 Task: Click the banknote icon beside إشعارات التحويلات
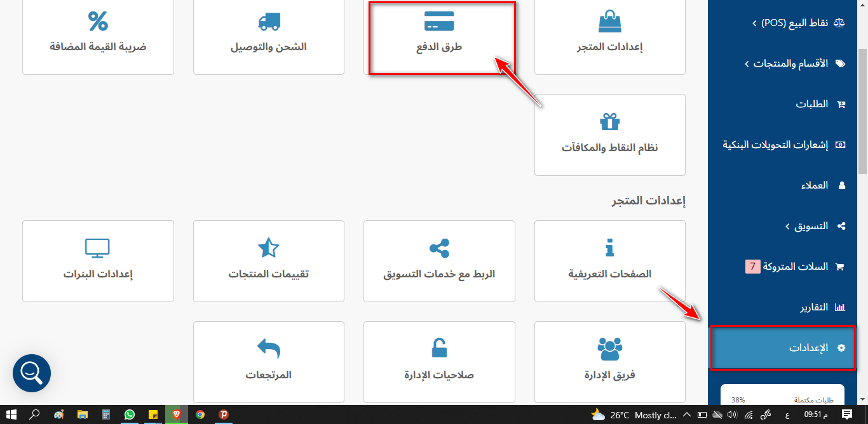(841, 145)
